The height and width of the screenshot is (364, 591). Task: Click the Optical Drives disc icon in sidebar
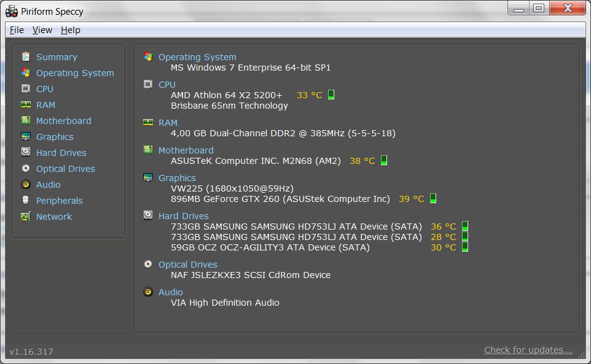pyautogui.click(x=26, y=168)
